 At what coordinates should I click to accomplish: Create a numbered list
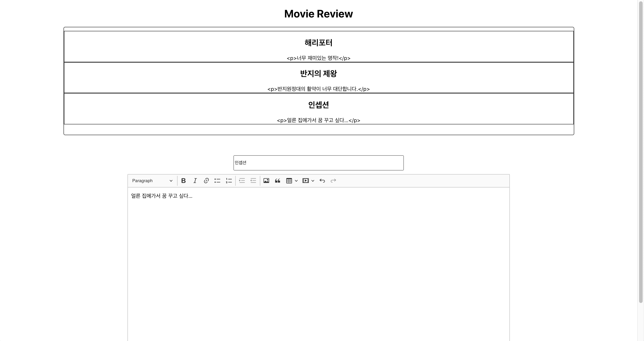click(229, 180)
